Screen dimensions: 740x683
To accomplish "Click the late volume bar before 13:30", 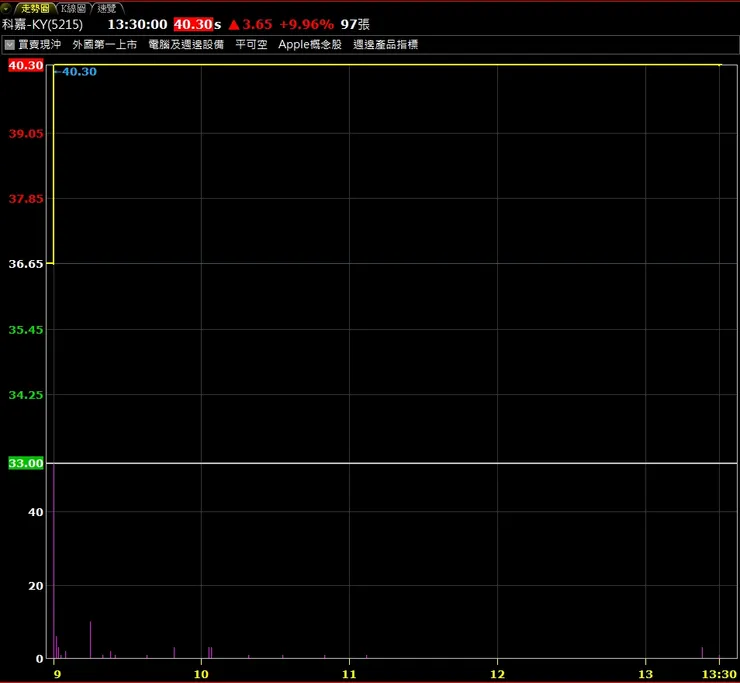I will (x=702, y=653).
